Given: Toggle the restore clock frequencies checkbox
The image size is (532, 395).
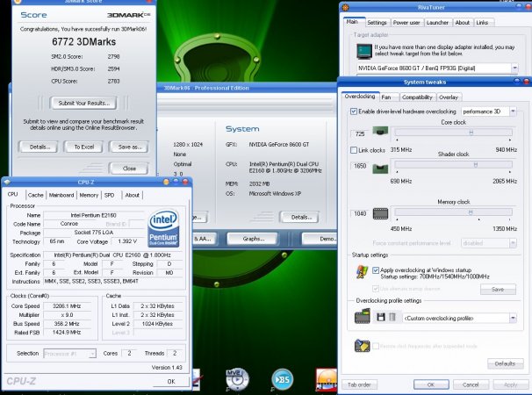Looking at the screenshot, I should (x=376, y=346).
